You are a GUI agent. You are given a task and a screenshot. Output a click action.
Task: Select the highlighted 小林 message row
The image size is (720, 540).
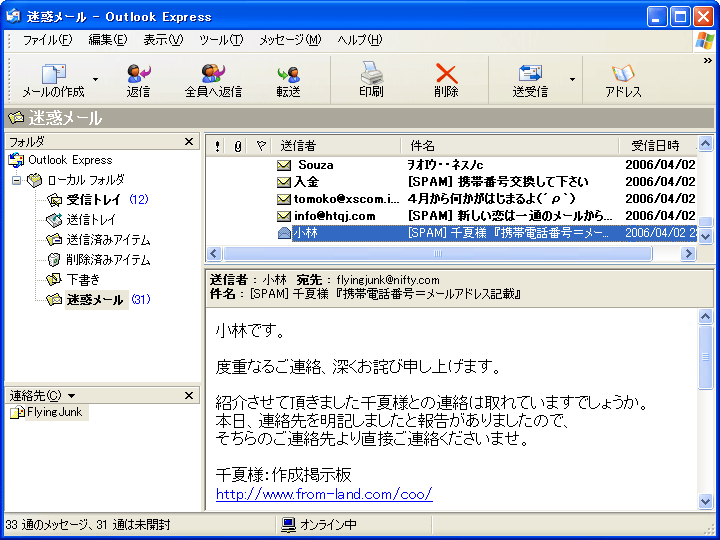[451, 233]
